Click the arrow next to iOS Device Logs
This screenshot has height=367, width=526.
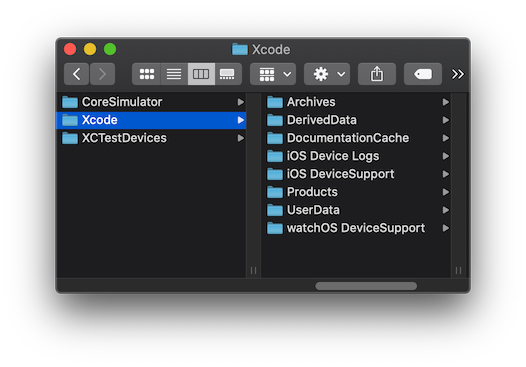(x=445, y=156)
